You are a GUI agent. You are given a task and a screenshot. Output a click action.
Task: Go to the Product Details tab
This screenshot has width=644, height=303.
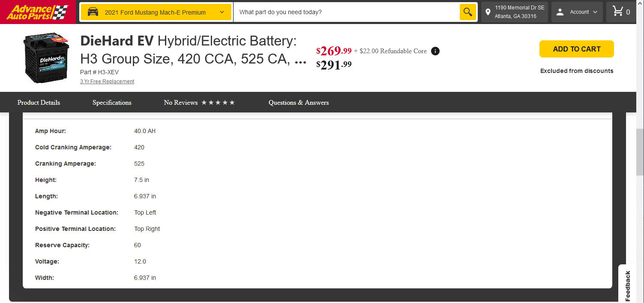pyautogui.click(x=39, y=103)
